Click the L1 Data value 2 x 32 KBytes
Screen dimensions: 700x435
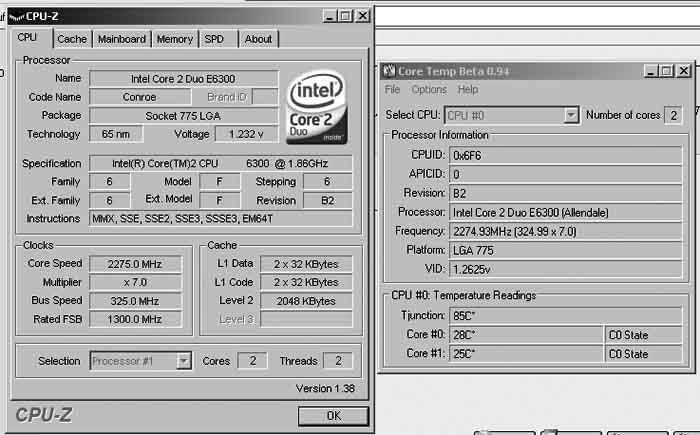(x=306, y=264)
